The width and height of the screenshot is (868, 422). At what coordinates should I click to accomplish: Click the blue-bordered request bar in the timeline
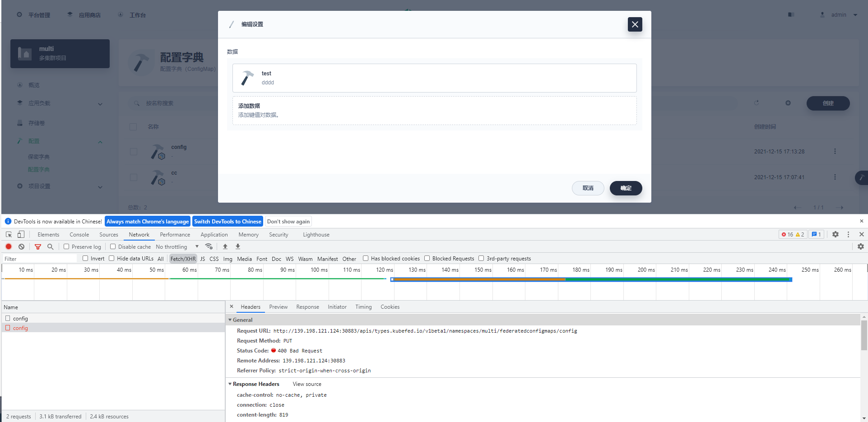[x=591, y=280]
